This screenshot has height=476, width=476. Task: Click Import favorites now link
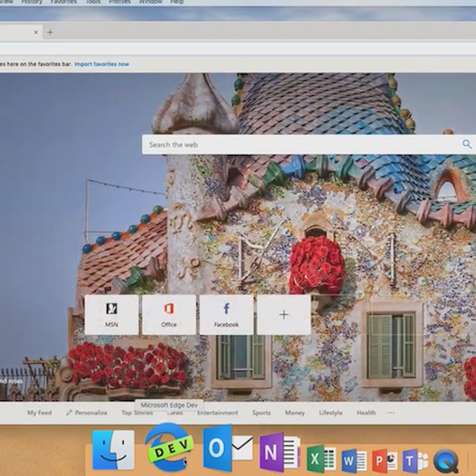click(102, 64)
